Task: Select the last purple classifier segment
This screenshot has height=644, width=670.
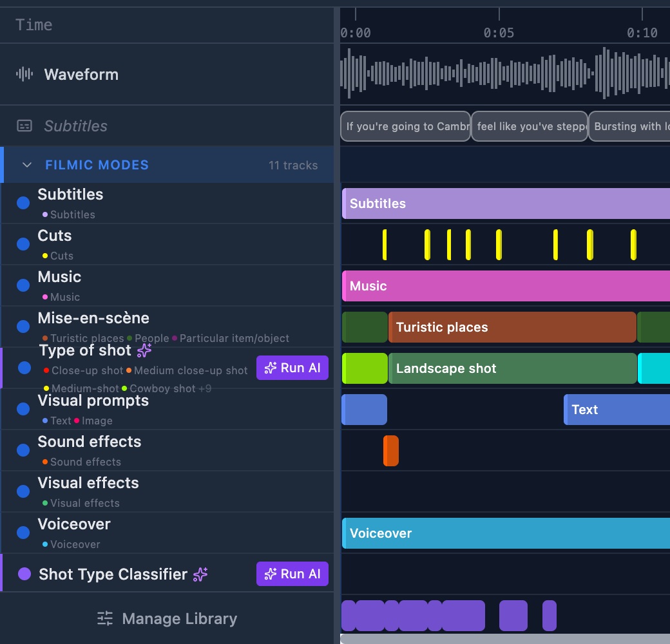Action: click(550, 616)
